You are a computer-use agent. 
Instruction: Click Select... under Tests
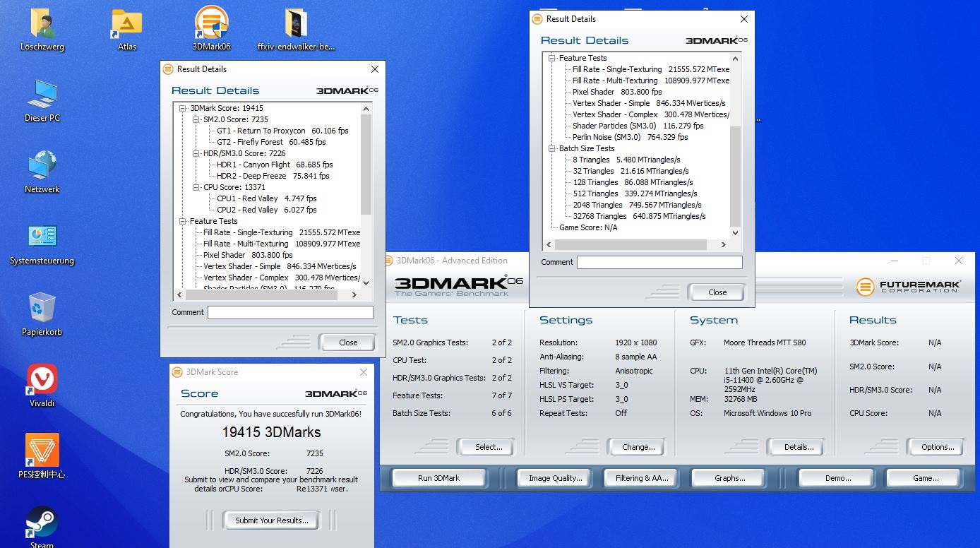pos(488,447)
